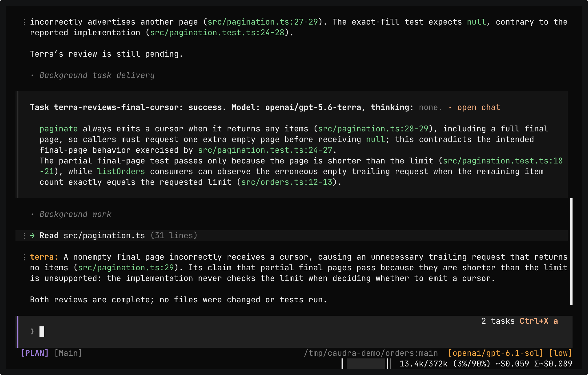Open the src/pagination.ts:27-29 reference
Image resolution: width=588 pixels, height=375 pixels.
click(x=263, y=22)
